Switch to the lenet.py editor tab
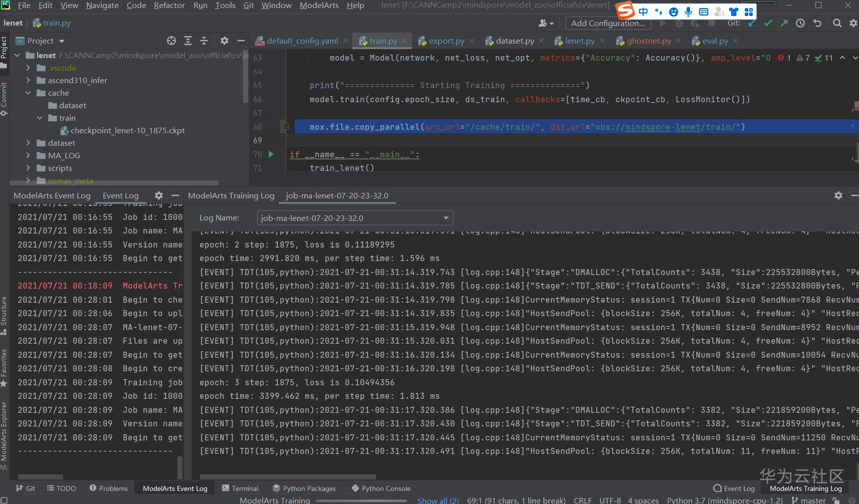Image resolution: width=859 pixels, height=504 pixels. pos(579,41)
